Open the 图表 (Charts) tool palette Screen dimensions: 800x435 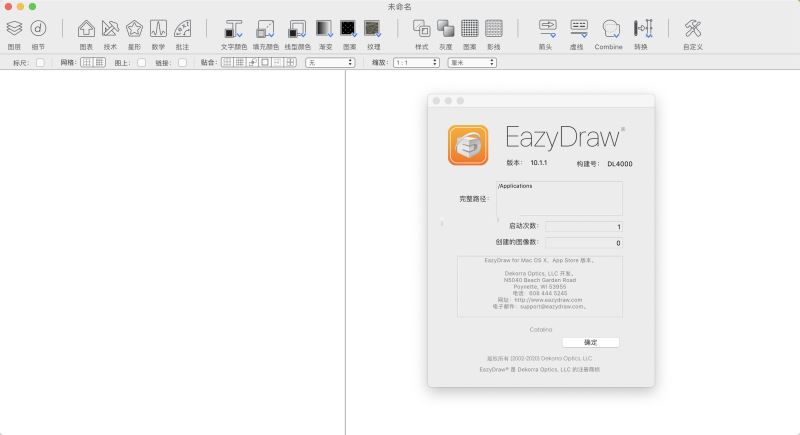click(x=86, y=29)
